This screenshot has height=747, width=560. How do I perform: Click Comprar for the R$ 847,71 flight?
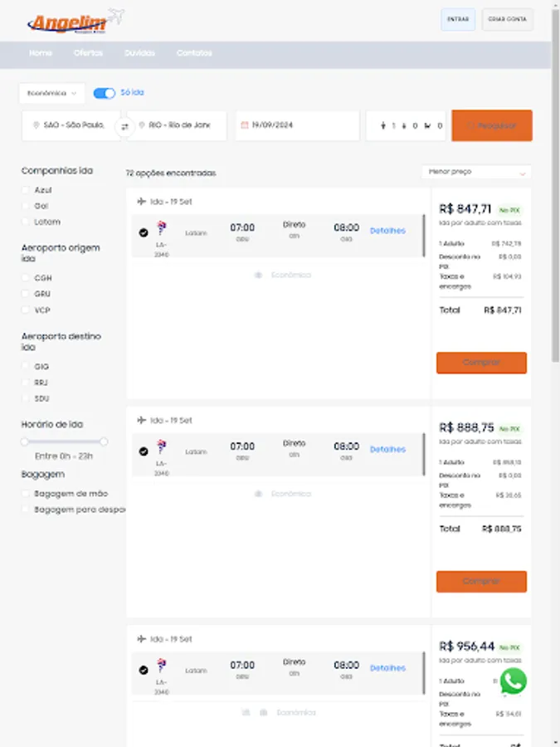[481, 363]
